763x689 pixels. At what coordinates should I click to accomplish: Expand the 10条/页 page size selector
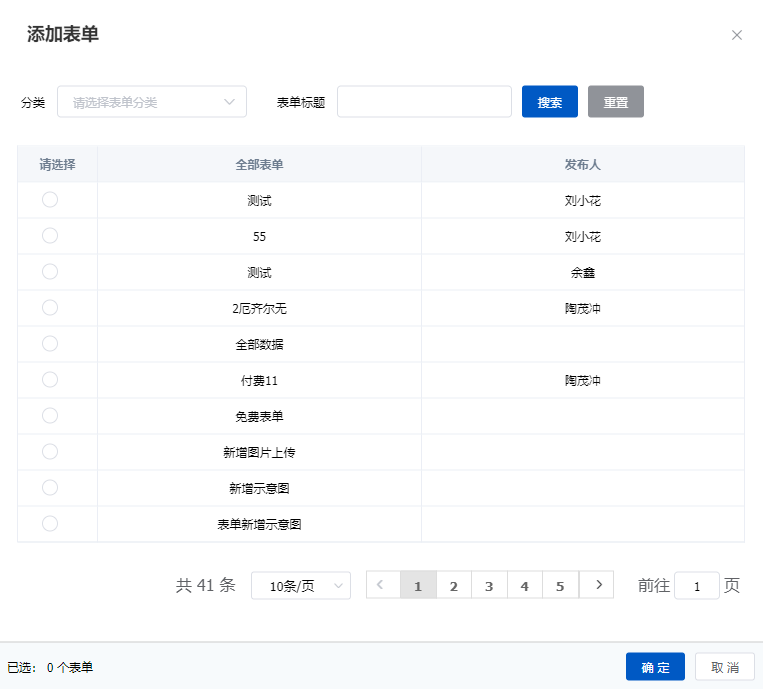(x=300, y=586)
